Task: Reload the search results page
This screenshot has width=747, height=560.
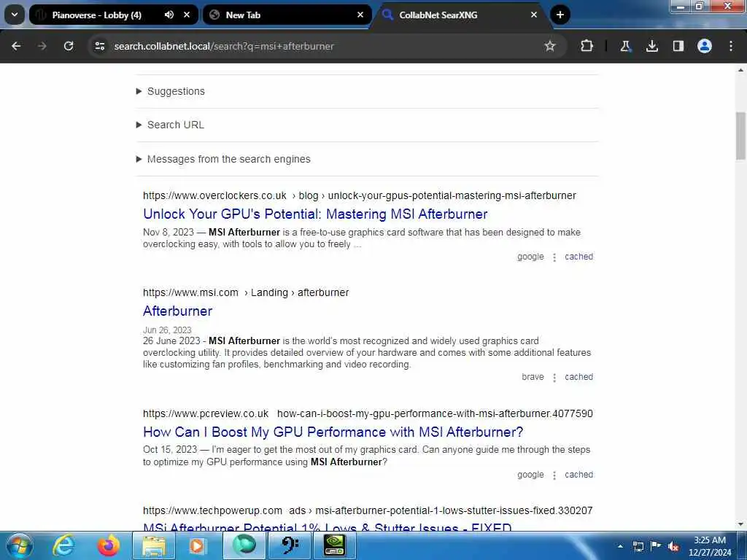Action: click(69, 46)
